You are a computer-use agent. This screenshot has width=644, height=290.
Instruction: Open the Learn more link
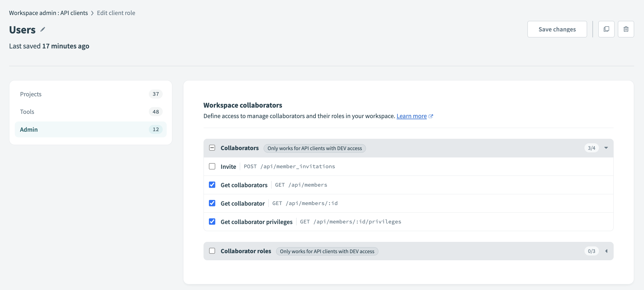click(412, 116)
